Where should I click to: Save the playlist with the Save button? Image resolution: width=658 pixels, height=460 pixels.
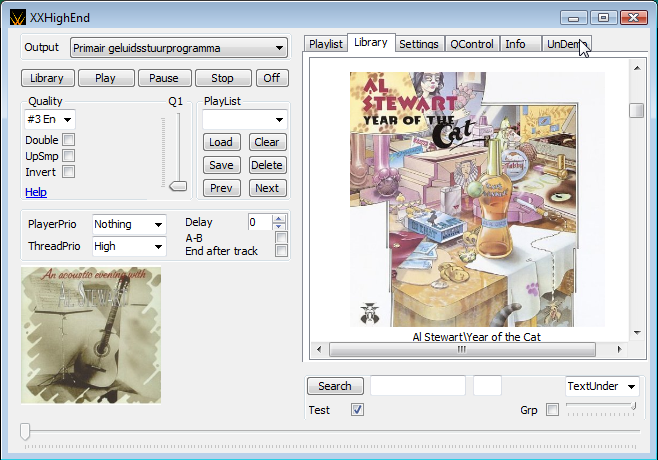click(222, 165)
